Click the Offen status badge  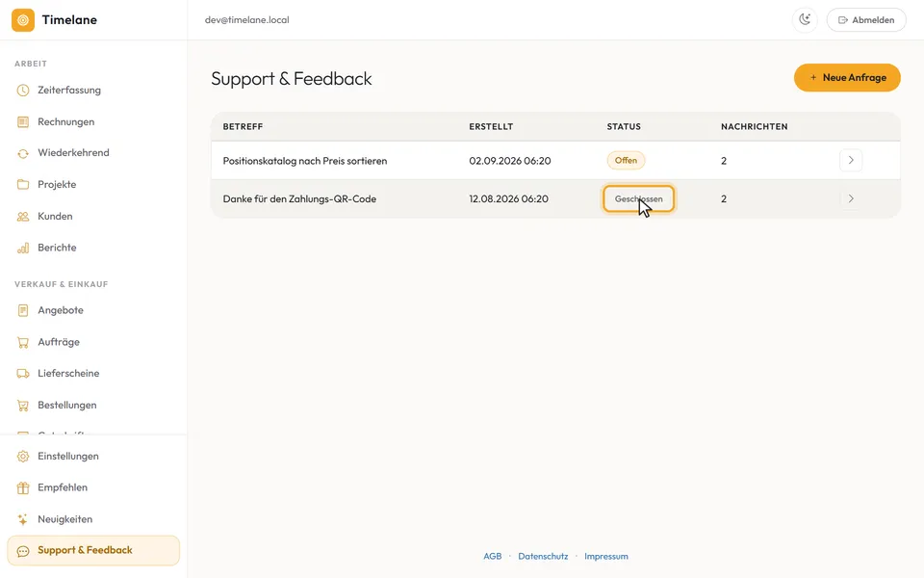[x=626, y=161]
